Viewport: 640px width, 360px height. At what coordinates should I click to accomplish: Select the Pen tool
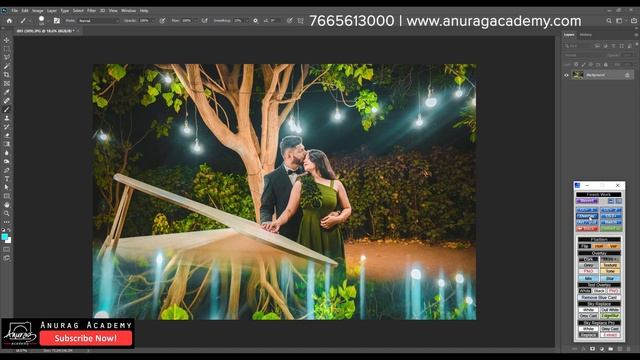(x=7, y=170)
